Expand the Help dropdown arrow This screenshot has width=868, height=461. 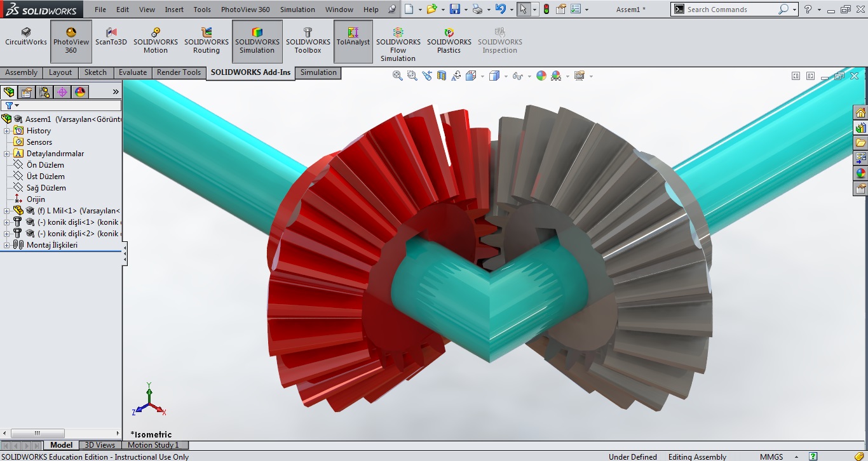click(x=818, y=10)
